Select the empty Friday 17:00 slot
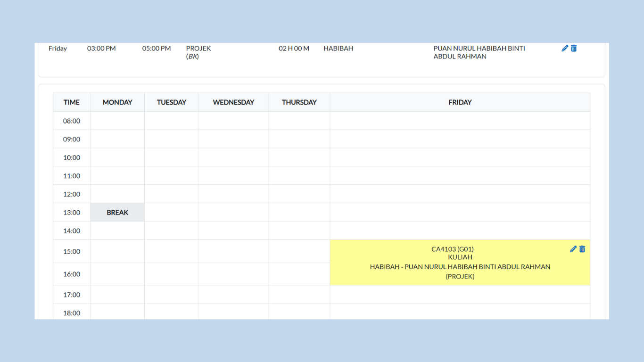The image size is (644, 362). (460, 295)
